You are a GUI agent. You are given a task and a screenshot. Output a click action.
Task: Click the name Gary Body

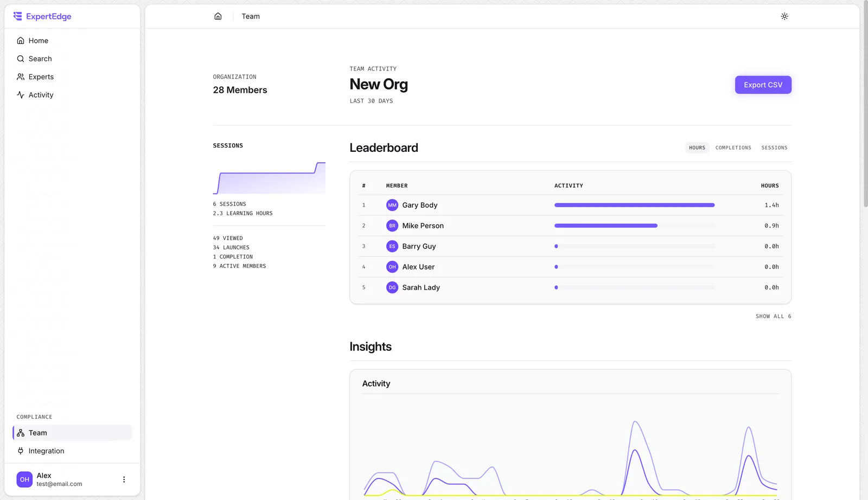tap(420, 205)
